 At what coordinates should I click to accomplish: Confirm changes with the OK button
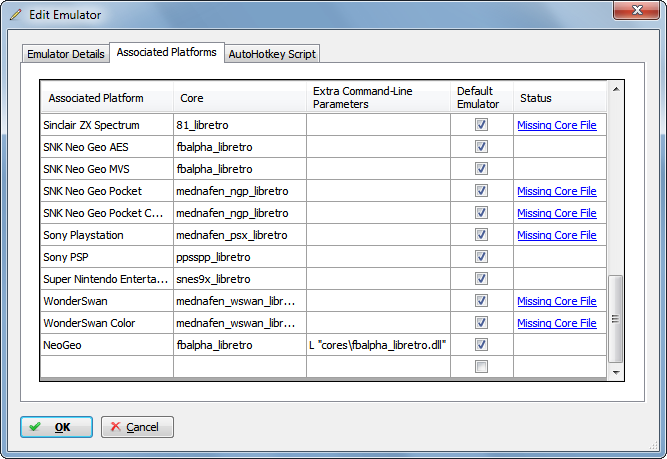pos(57,427)
